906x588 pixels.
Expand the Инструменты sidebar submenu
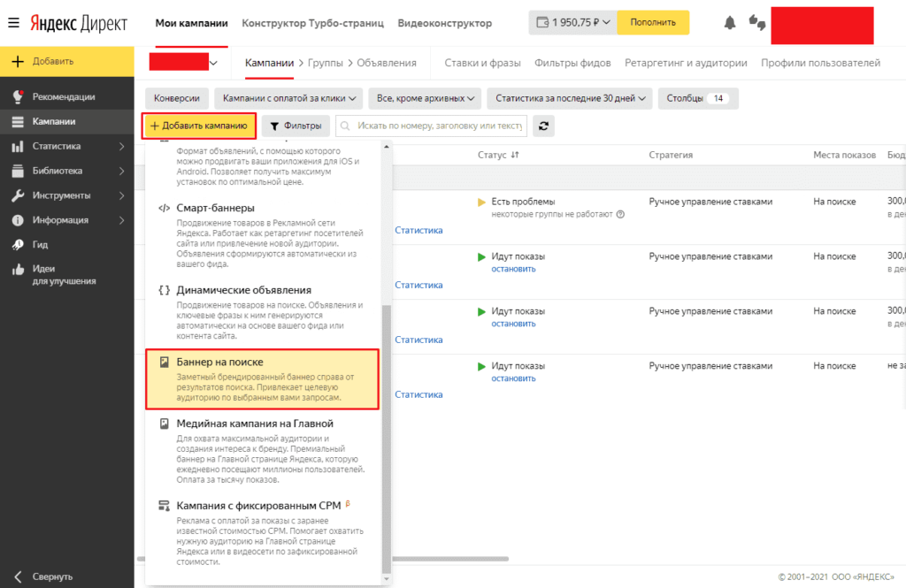122,195
